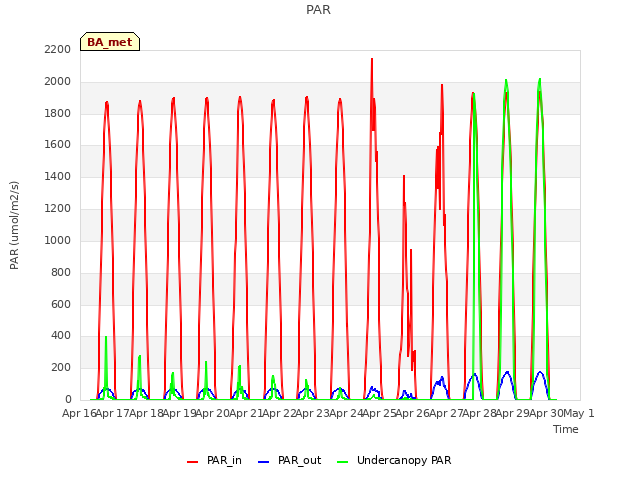The image size is (640, 480).
Task: Click the Apr 16 x-axis tick label
Action: tap(79, 413)
